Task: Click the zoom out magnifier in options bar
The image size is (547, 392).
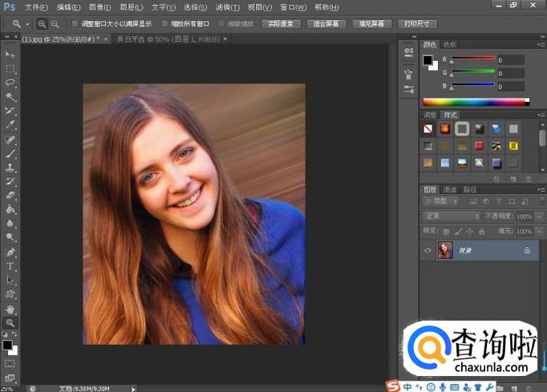Action: 55,24
